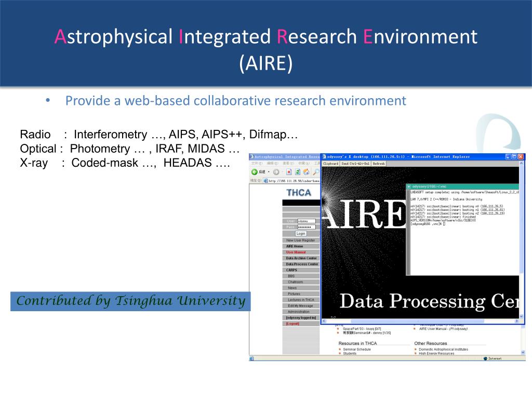
Task: Open the BBS sidebar item
Action: coord(291,276)
